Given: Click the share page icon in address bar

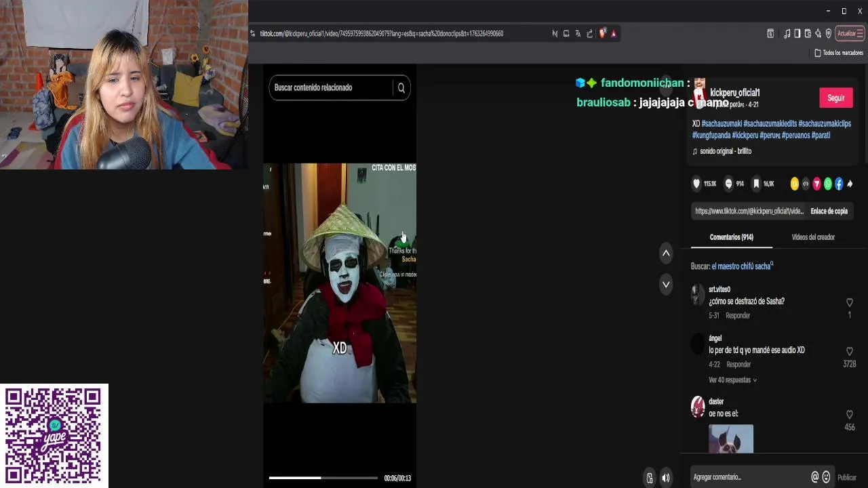Looking at the screenshot, I should [589, 33].
